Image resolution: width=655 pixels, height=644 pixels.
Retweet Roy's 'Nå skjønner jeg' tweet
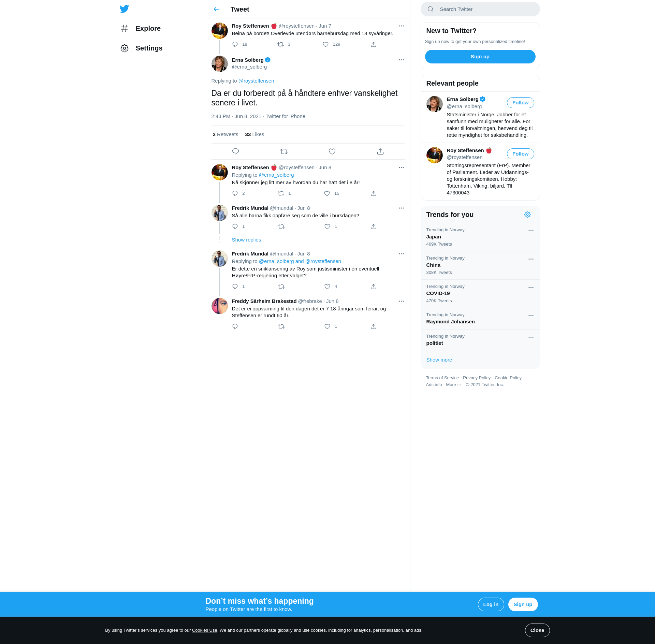point(281,193)
